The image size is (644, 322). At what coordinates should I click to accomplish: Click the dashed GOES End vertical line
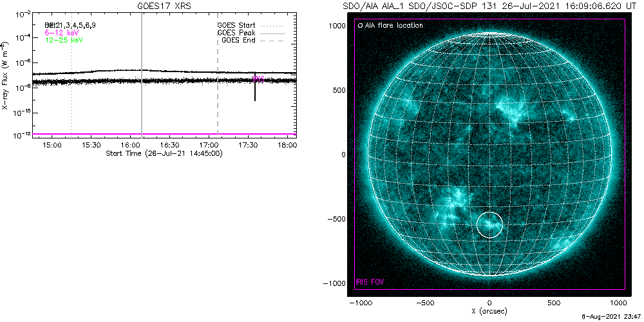[217, 74]
